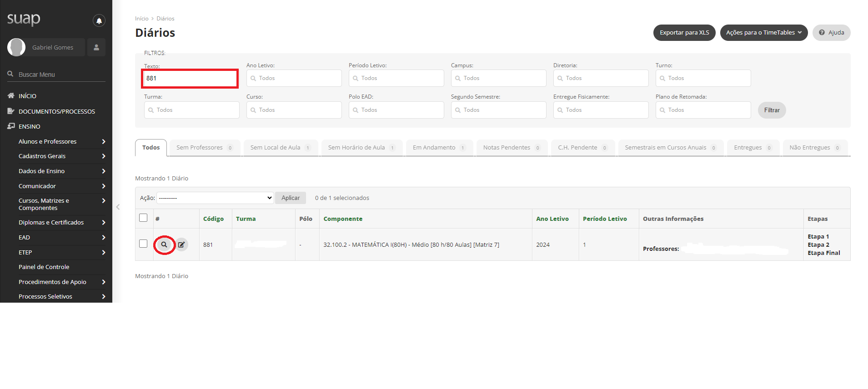Open Ações para o TimeTables dropdown
868x389 pixels.
(764, 33)
